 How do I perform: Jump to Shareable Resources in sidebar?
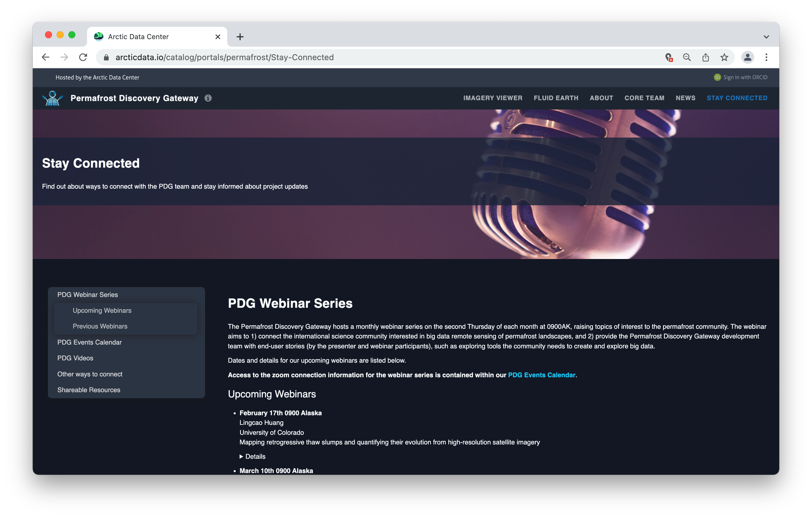point(88,390)
